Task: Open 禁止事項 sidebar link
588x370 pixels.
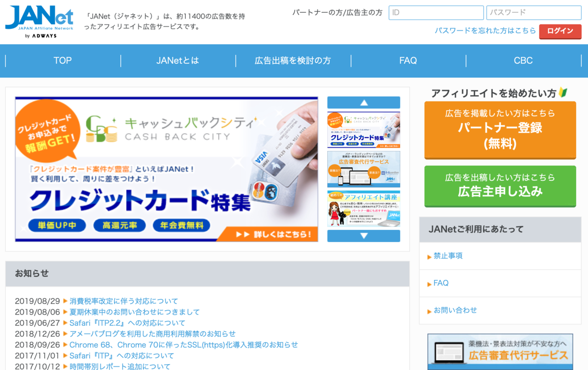Action: click(x=447, y=256)
